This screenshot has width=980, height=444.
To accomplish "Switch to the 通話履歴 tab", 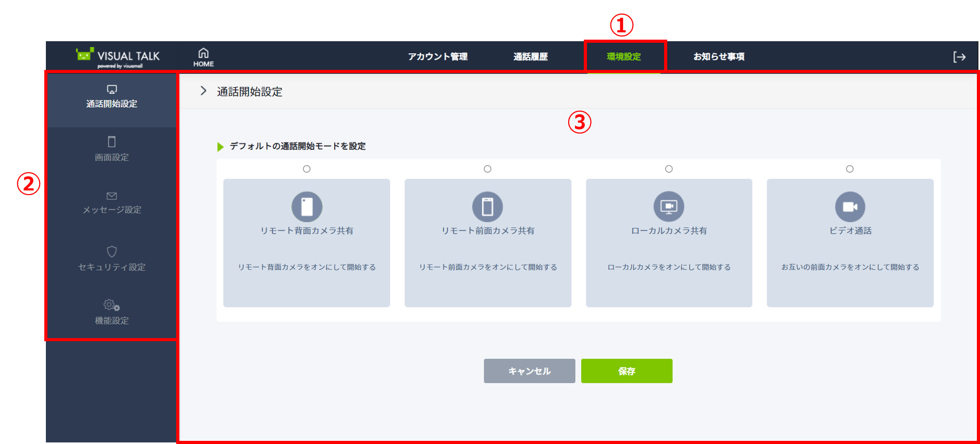I will [x=530, y=56].
